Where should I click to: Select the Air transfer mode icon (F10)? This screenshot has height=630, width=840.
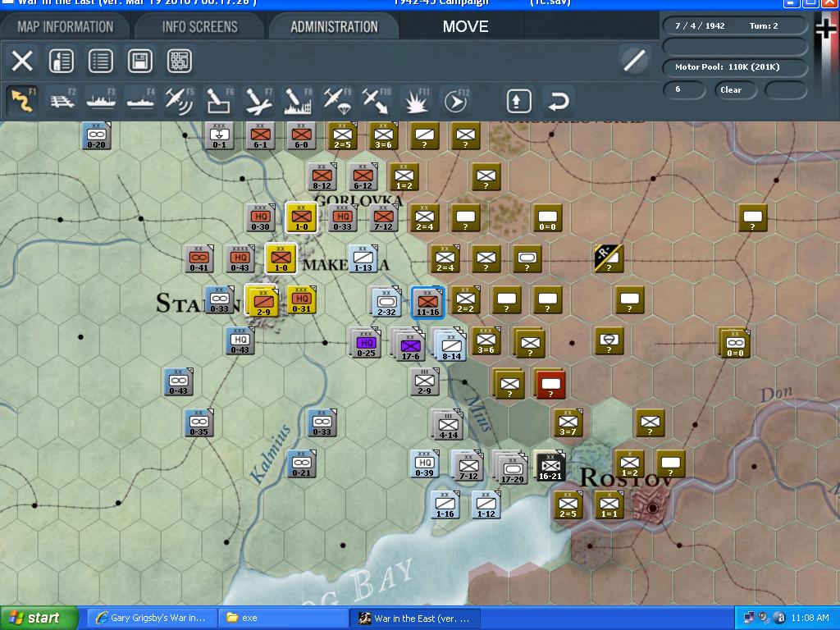point(376,101)
